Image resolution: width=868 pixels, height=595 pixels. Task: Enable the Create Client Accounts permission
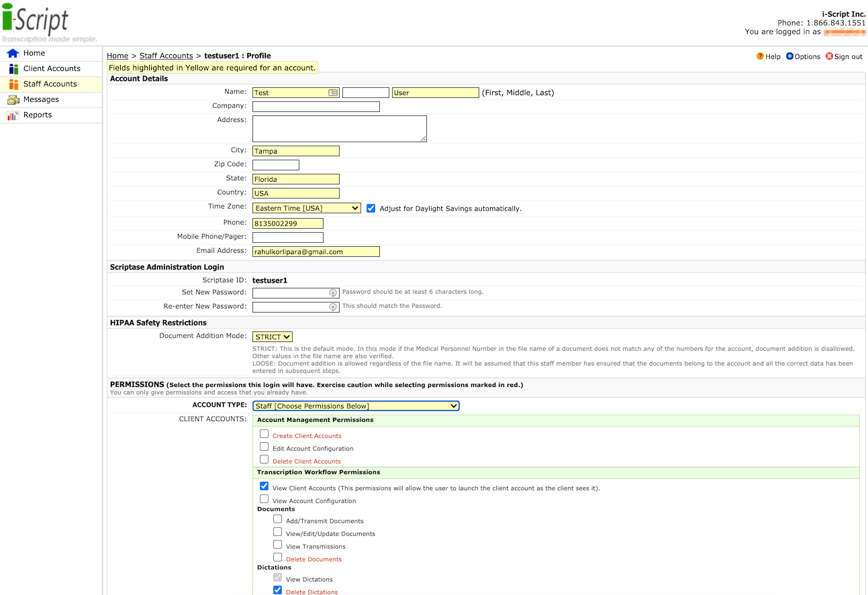coord(264,433)
